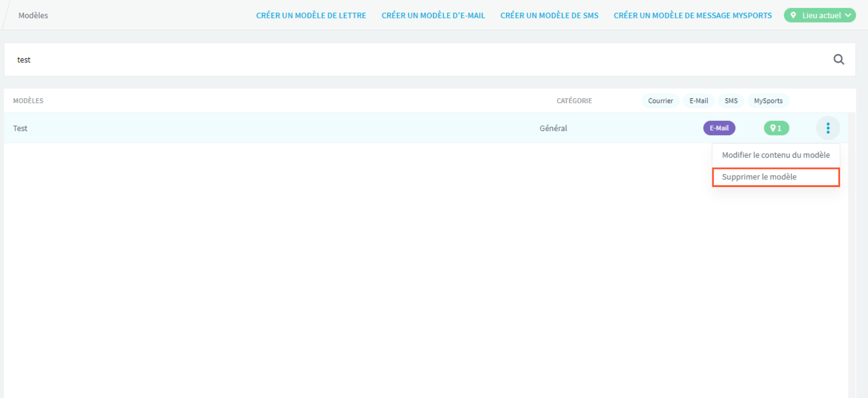Click the search magnifier icon
The image size is (868, 398).
tap(839, 59)
